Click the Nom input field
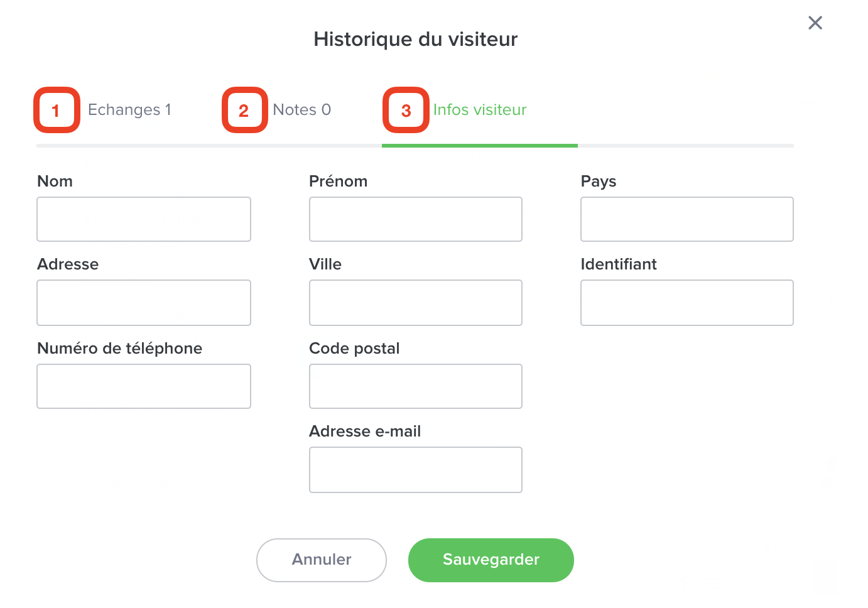This screenshot has height=608, width=868. coord(144,219)
